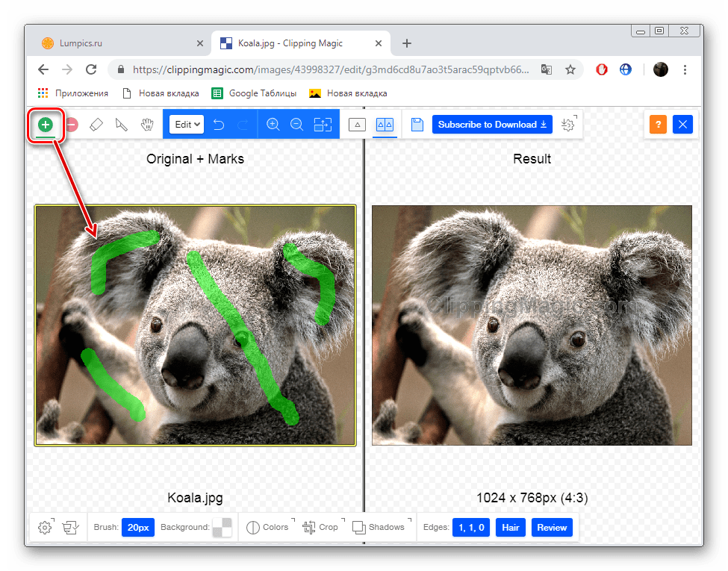Open the blue globe extension icon
This screenshot has height=571, width=728.
pyautogui.click(x=626, y=69)
